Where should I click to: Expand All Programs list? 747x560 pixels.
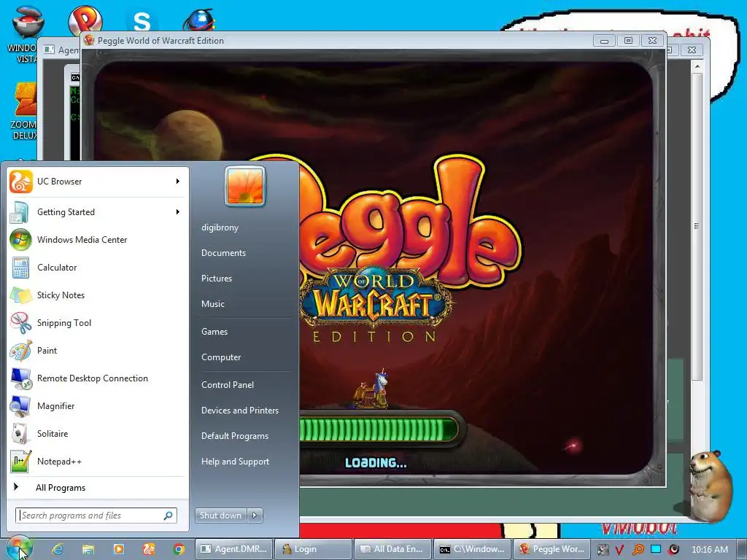pyautogui.click(x=60, y=488)
